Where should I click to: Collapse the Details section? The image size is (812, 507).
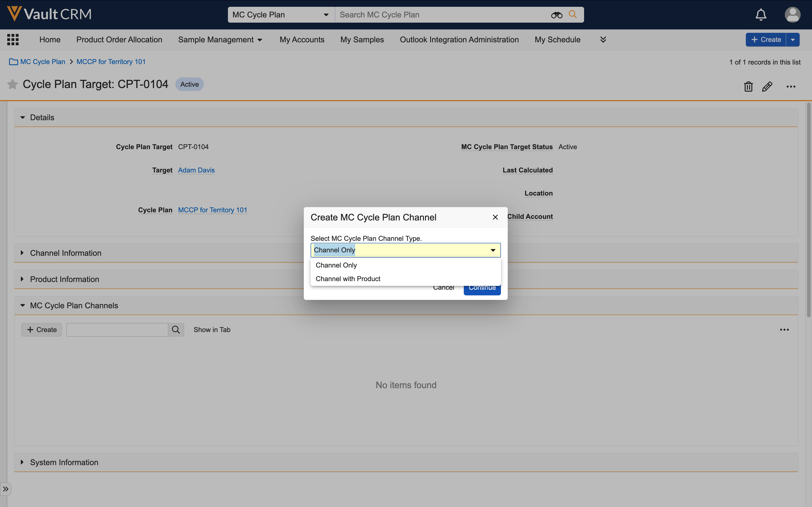(22, 117)
